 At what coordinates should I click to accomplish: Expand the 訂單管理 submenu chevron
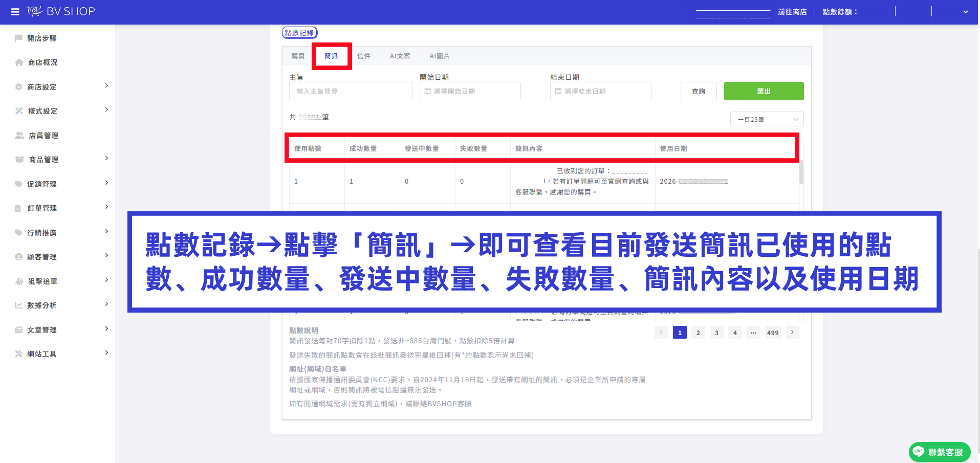pyautogui.click(x=106, y=207)
